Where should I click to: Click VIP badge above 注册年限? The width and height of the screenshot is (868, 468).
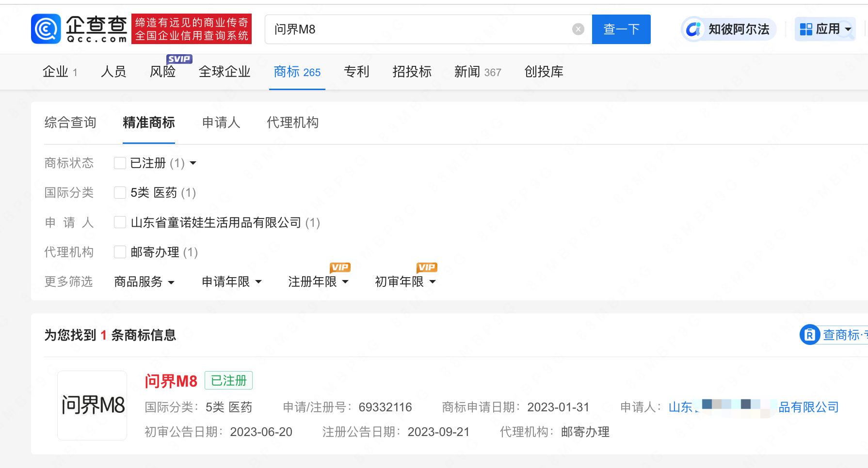340,267
